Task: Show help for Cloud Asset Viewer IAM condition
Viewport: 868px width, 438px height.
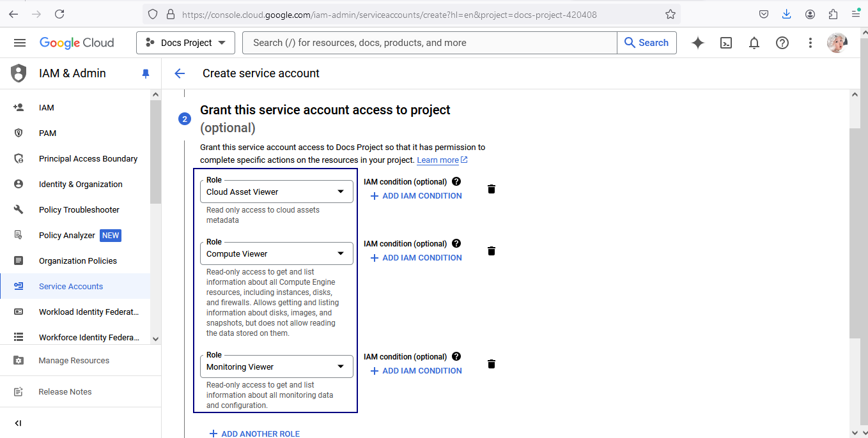Action: click(456, 181)
